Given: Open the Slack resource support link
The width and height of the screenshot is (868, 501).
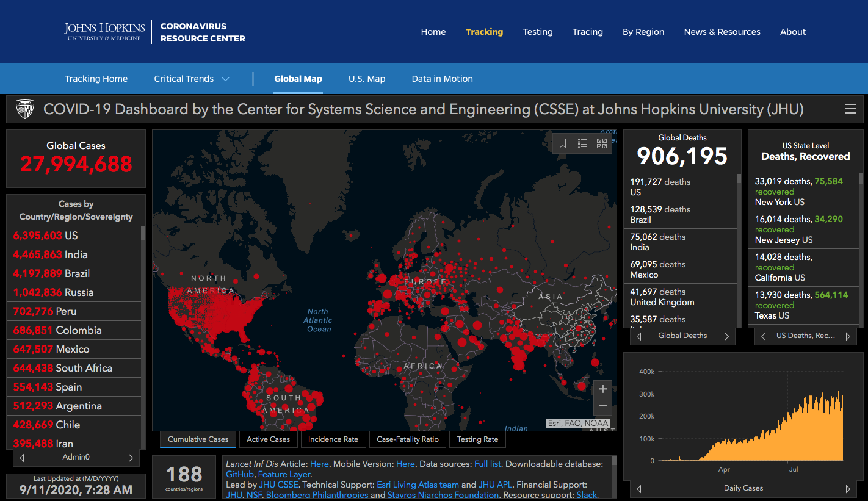Looking at the screenshot, I should pyautogui.click(x=587, y=495).
